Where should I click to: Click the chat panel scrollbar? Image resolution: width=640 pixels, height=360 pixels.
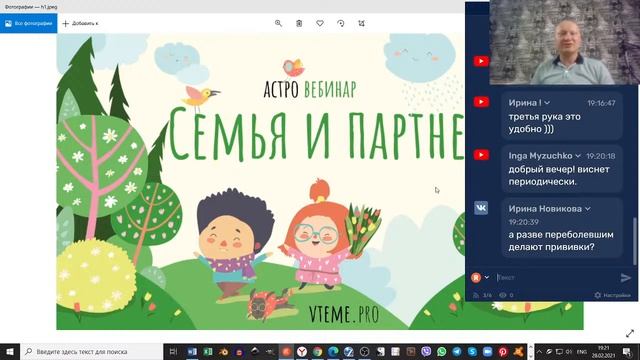click(x=635, y=241)
